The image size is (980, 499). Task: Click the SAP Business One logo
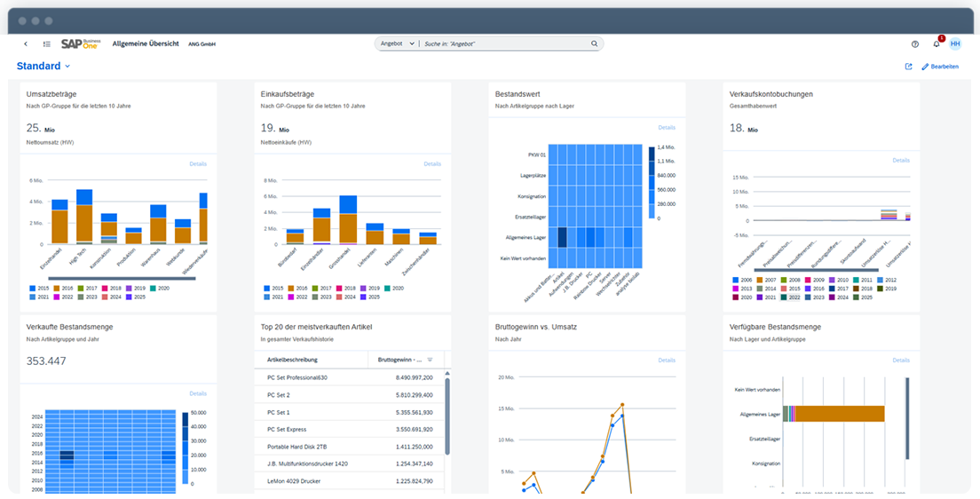(82, 44)
